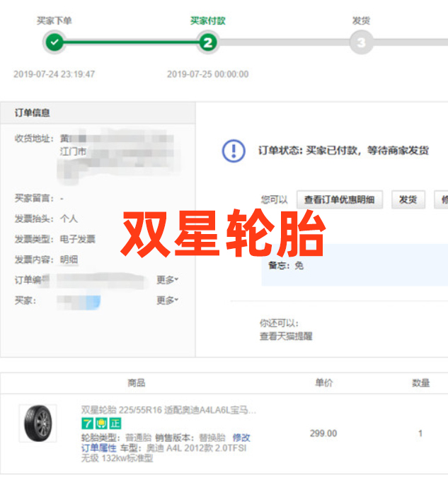Expand 更多 next to the order number
The image size is (448, 478).
(167, 280)
